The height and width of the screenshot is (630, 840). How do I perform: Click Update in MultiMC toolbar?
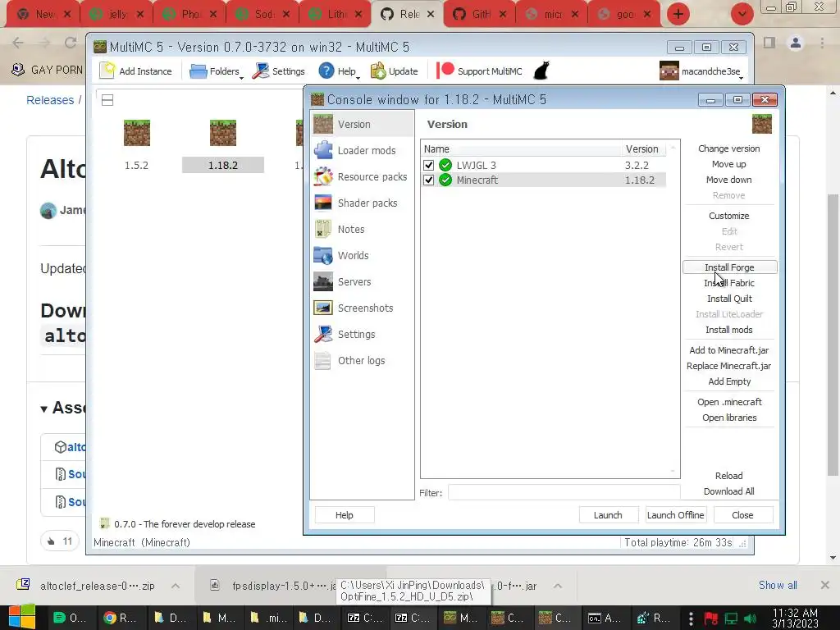click(395, 71)
